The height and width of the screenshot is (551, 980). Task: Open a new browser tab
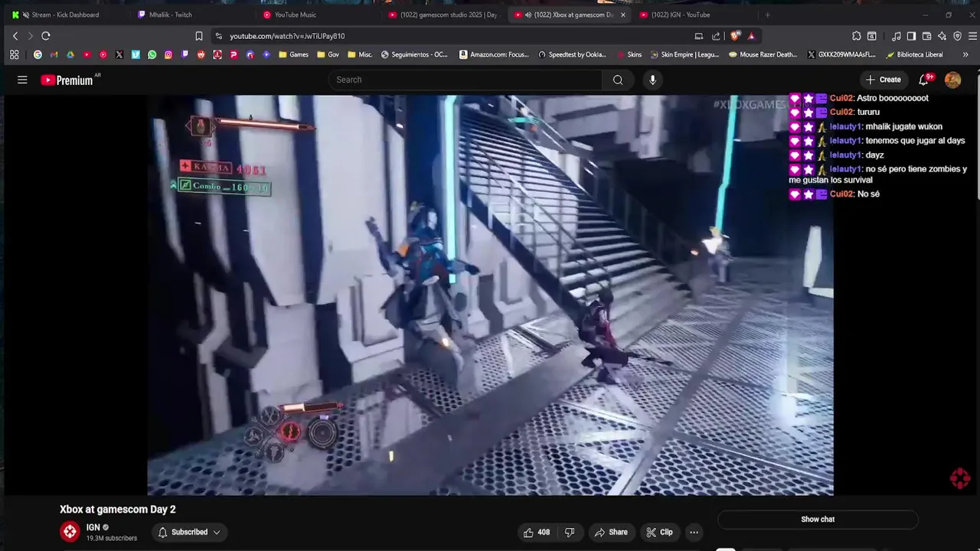[767, 15]
